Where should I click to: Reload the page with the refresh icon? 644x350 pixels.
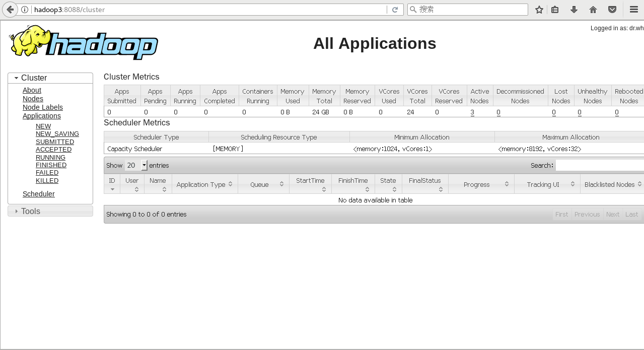395,10
